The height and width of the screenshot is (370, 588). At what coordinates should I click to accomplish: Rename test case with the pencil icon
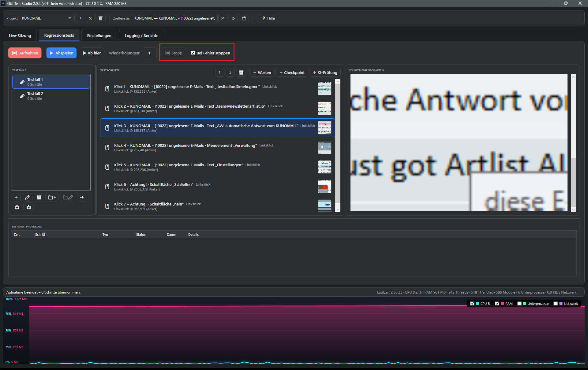27,197
